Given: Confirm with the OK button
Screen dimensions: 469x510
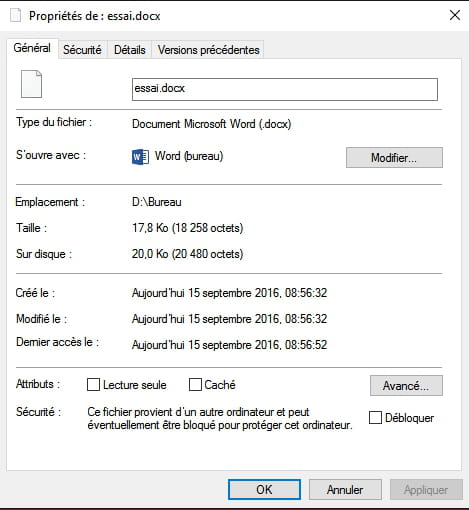Looking at the screenshot, I should click(x=264, y=490).
